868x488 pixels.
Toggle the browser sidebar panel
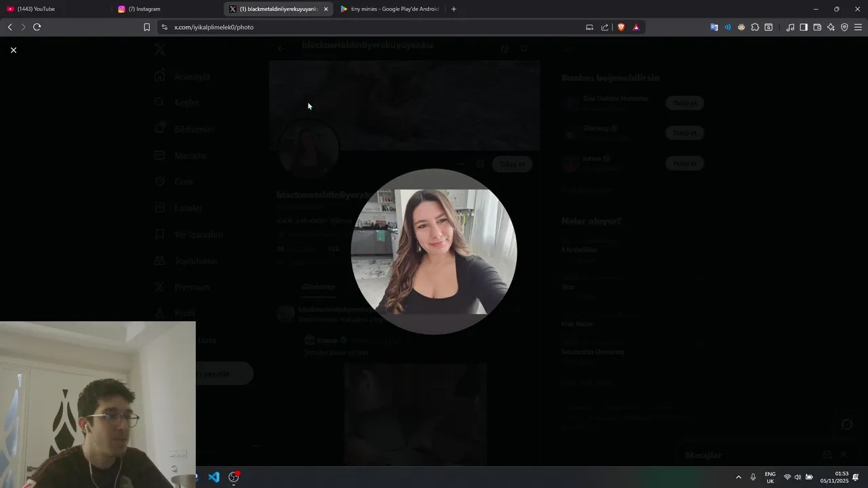coord(804,27)
